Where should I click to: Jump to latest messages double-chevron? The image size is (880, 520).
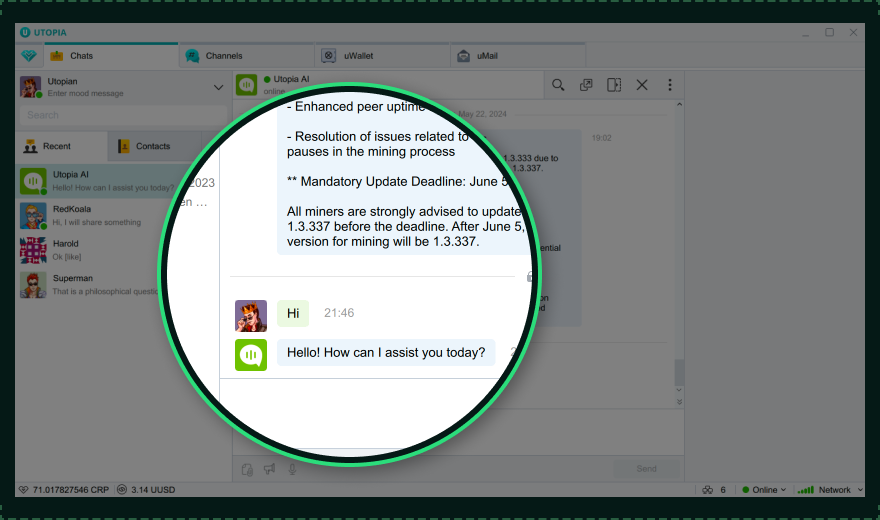(679, 402)
